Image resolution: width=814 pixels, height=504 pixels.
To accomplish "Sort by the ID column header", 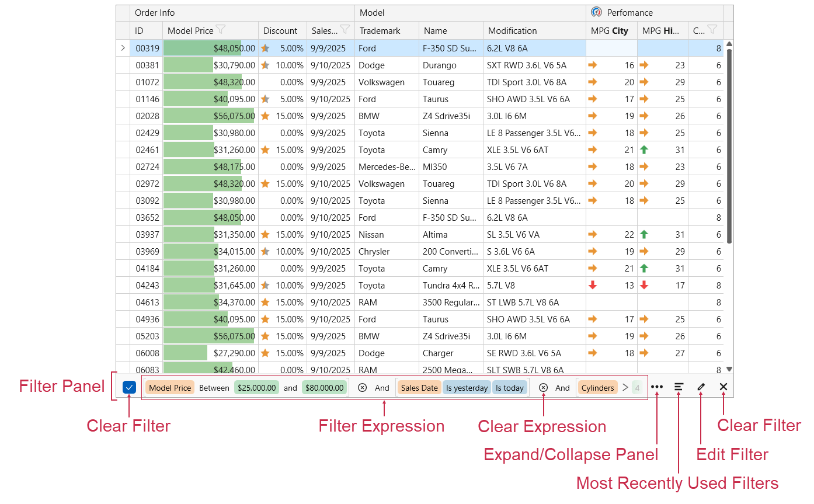I will click(x=147, y=30).
